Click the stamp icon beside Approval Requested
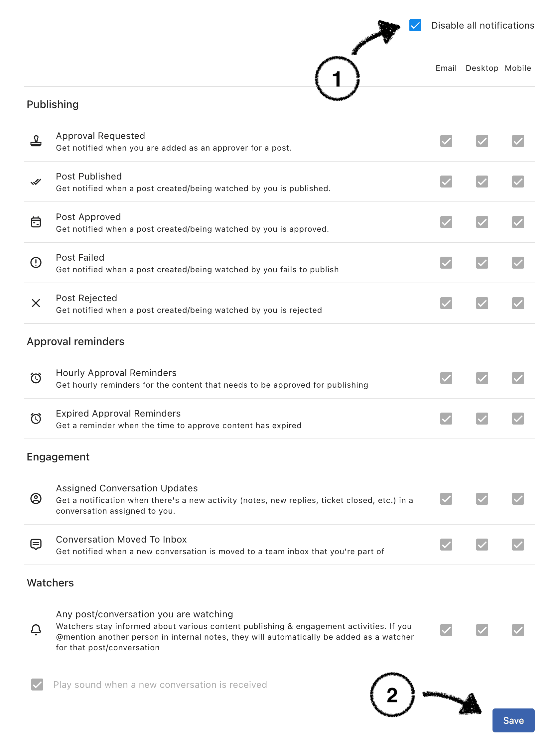The width and height of the screenshot is (560, 756). pos(36,141)
